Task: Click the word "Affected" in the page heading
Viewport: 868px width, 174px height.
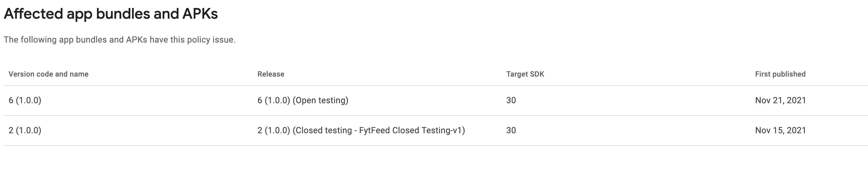Action: tap(33, 14)
